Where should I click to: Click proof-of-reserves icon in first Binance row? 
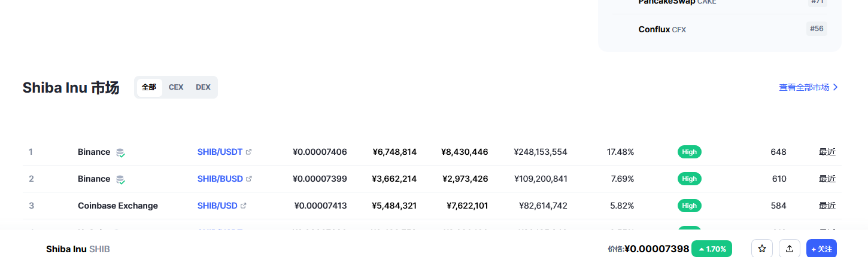[120, 152]
